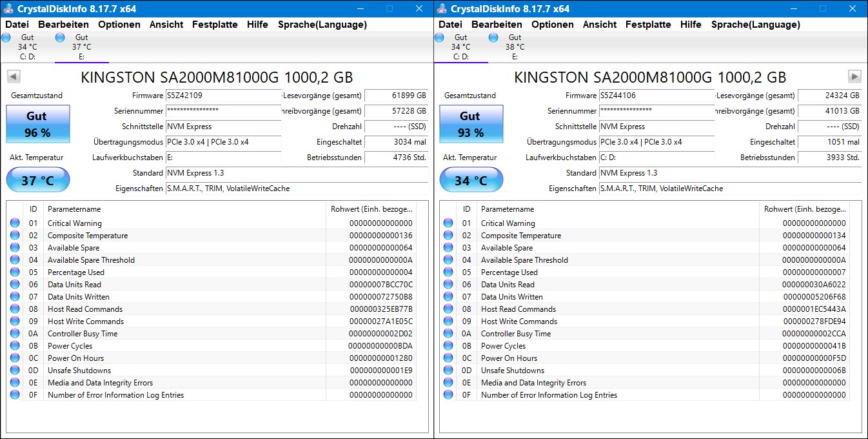This screenshot has width=868, height=439.
Task: Click the 61899 GB total reads field
Action: 396,96
